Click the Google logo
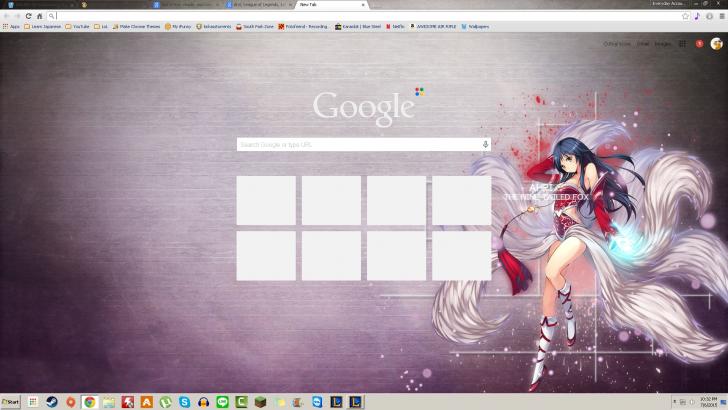The image size is (728, 410). [x=364, y=108]
